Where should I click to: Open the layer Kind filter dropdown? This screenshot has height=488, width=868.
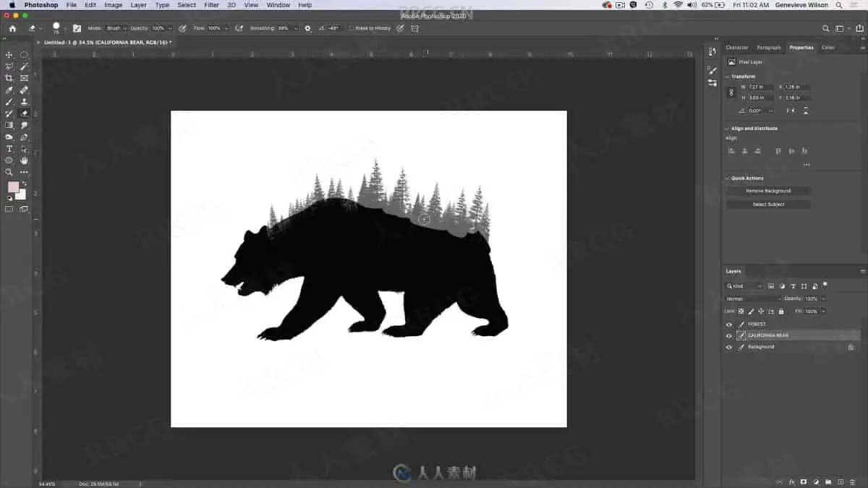click(744, 286)
